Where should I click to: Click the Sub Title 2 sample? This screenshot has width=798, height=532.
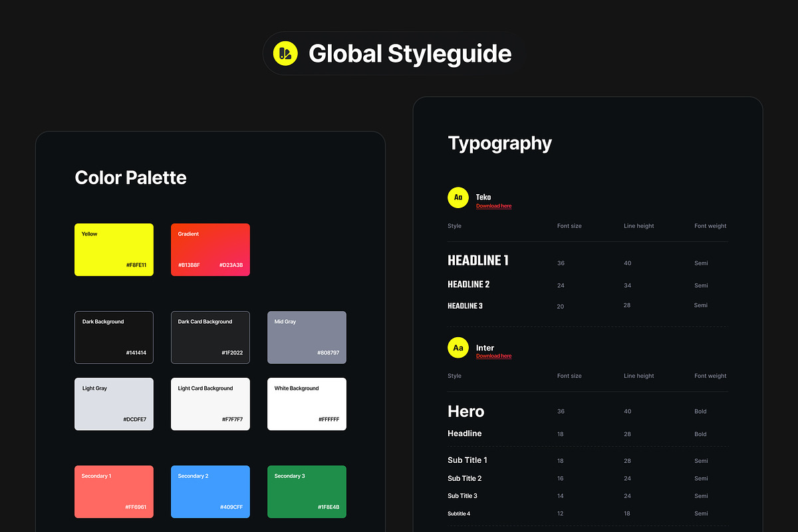click(x=465, y=478)
